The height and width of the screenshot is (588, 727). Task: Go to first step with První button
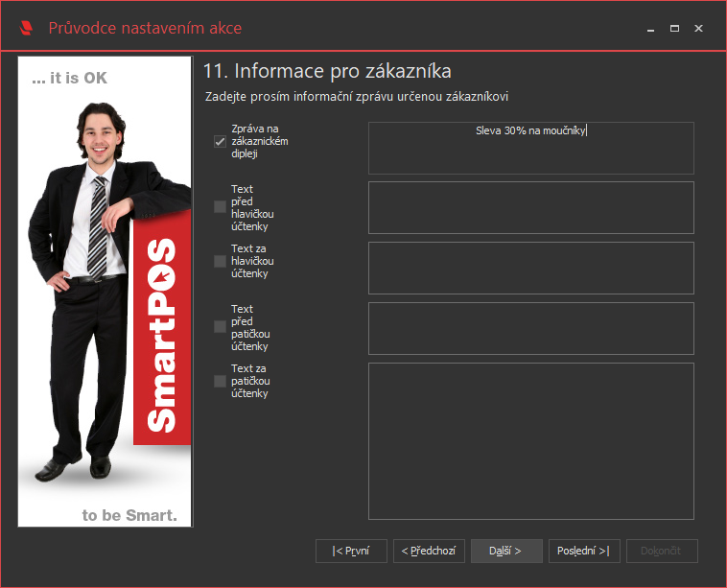click(351, 551)
